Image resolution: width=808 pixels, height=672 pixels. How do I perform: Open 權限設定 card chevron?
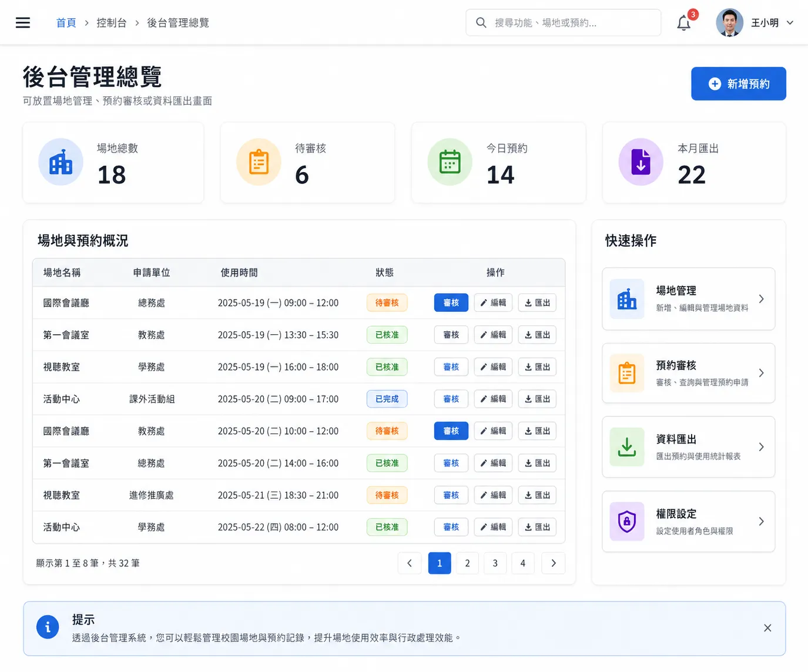click(761, 522)
